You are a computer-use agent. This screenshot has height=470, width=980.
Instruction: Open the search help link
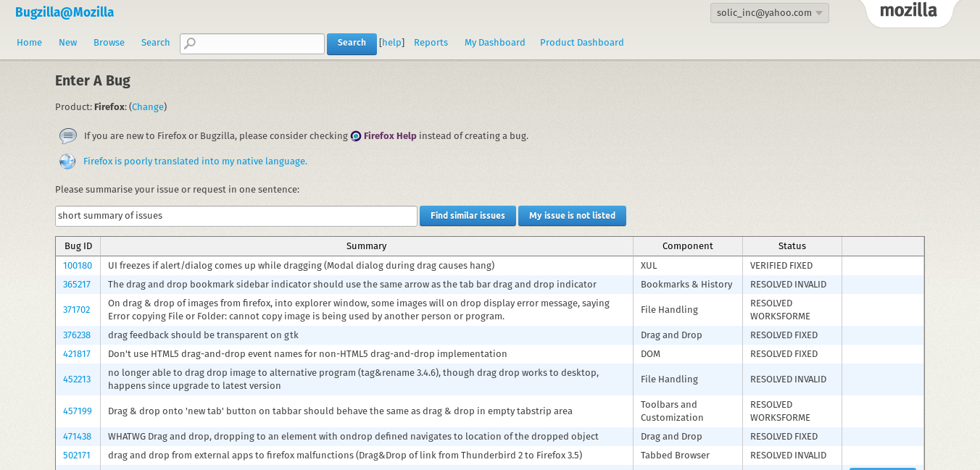click(392, 43)
